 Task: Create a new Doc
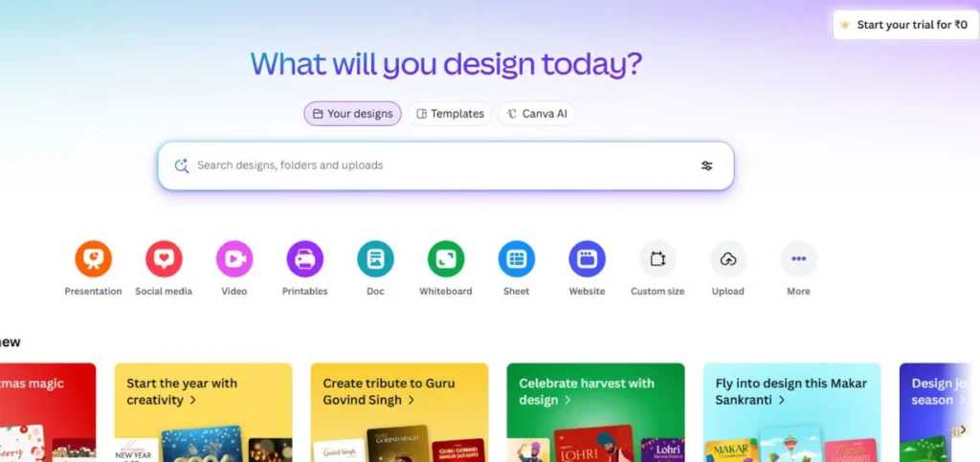click(375, 258)
